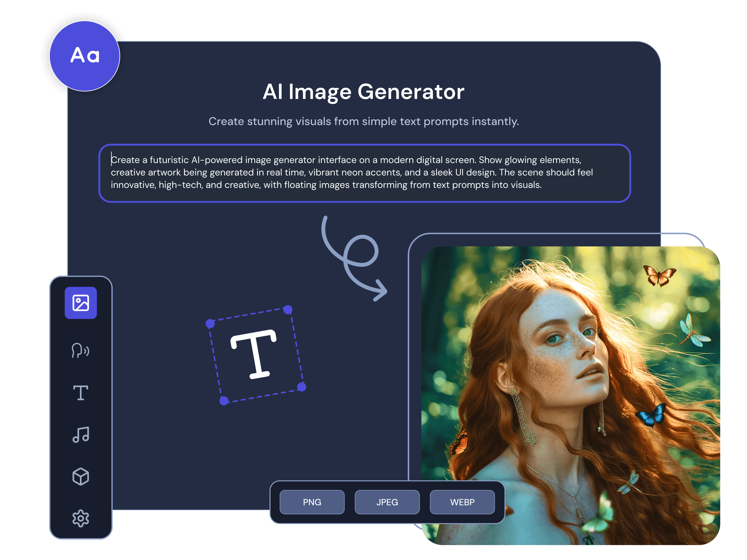Choose JPEG export format
Screen dimensions: 747x560
pyautogui.click(x=387, y=502)
